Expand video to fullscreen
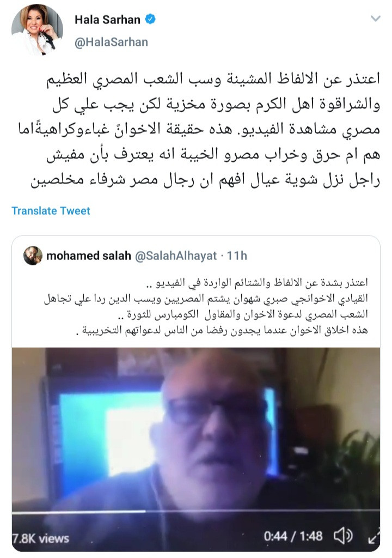This screenshot has height=558, width=392. [373, 536]
